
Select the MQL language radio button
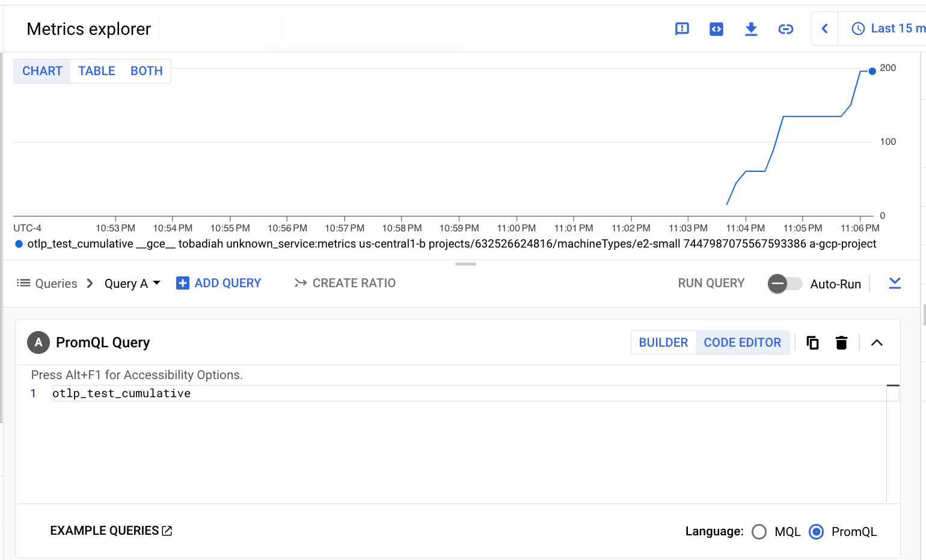click(x=759, y=531)
